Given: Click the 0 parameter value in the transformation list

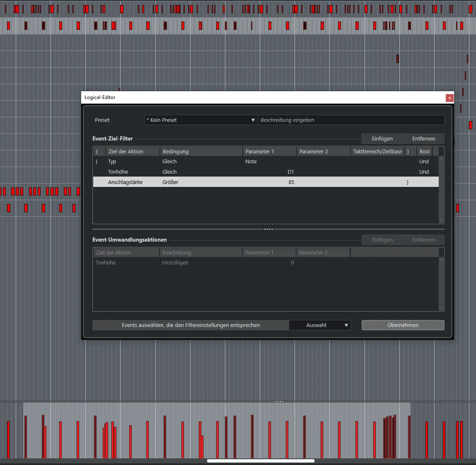Looking at the screenshot, I should (x=292, y=262).
